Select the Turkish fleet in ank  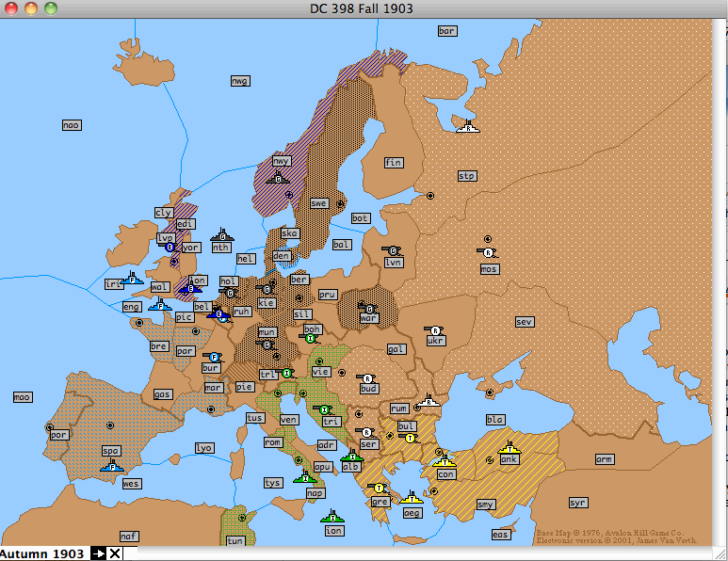(510, 448)
